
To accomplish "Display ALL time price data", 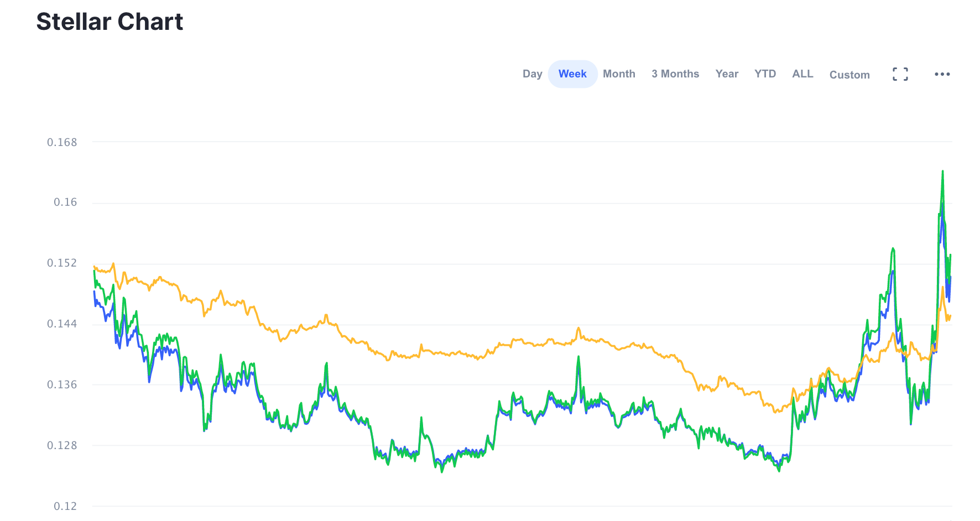I will pyautogui.click(x=802, y=74).
